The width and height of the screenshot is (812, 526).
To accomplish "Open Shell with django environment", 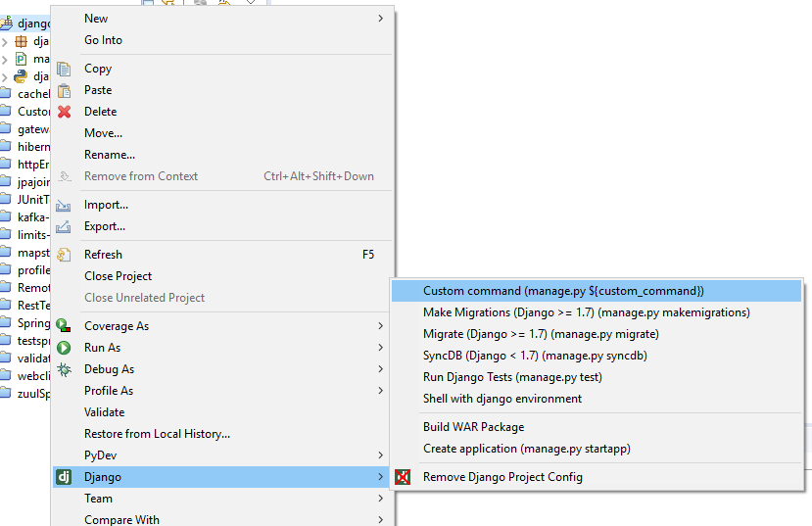I will [597, 399].
